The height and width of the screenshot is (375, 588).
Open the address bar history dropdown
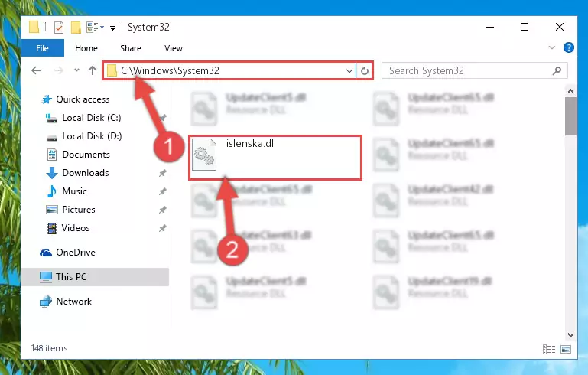[x=349, y=70]
